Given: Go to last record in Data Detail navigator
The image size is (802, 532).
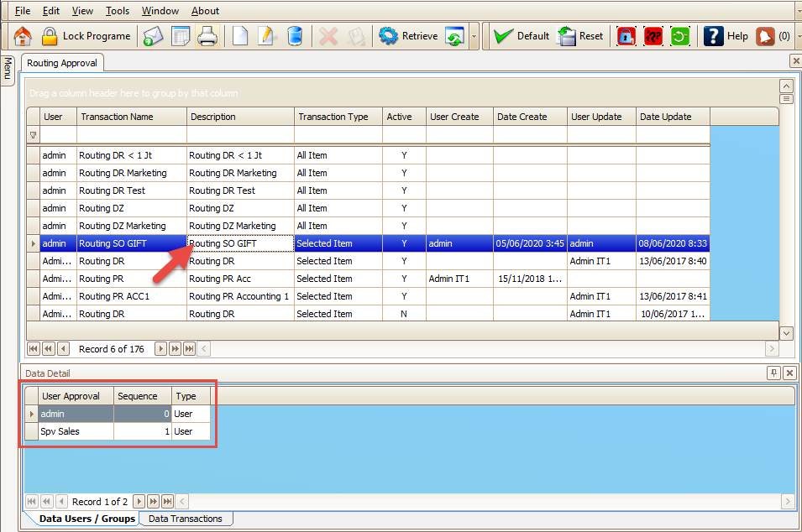Looking at the screenshot, I should (167, 502).
